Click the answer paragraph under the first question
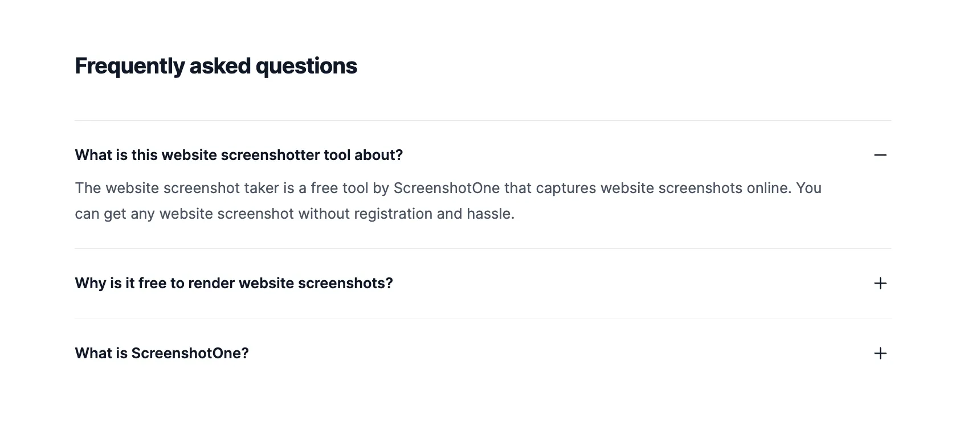The height and width of the screenshot is (442, 980). 399,200
